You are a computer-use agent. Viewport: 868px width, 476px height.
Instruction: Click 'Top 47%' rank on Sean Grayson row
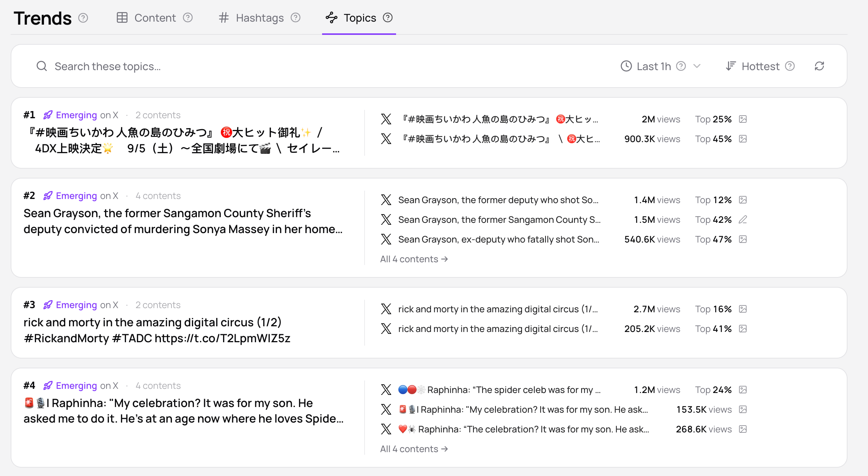coord(713,239)
